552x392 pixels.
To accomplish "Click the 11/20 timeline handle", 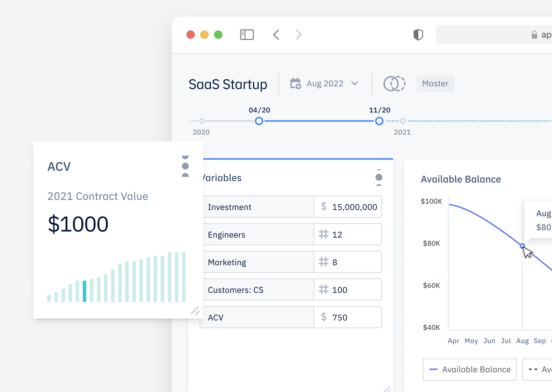I will (x=379, y=121).
